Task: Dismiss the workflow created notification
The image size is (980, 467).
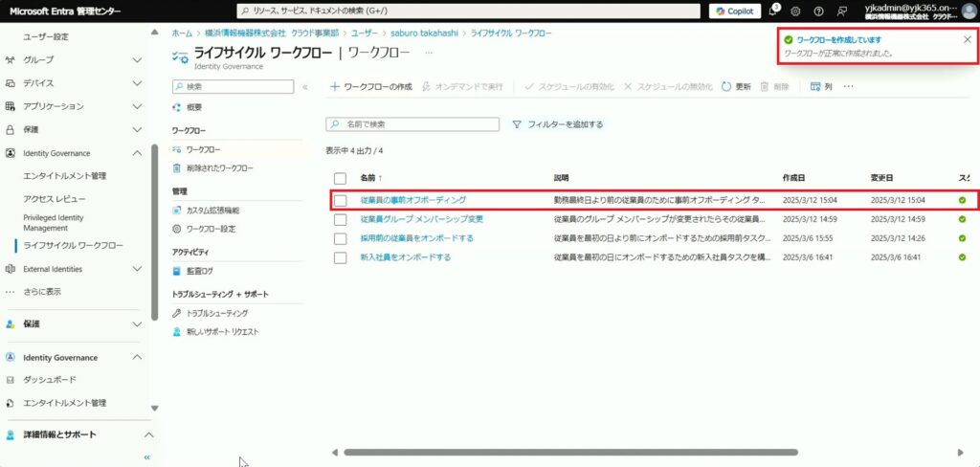Action: point(967,39)
